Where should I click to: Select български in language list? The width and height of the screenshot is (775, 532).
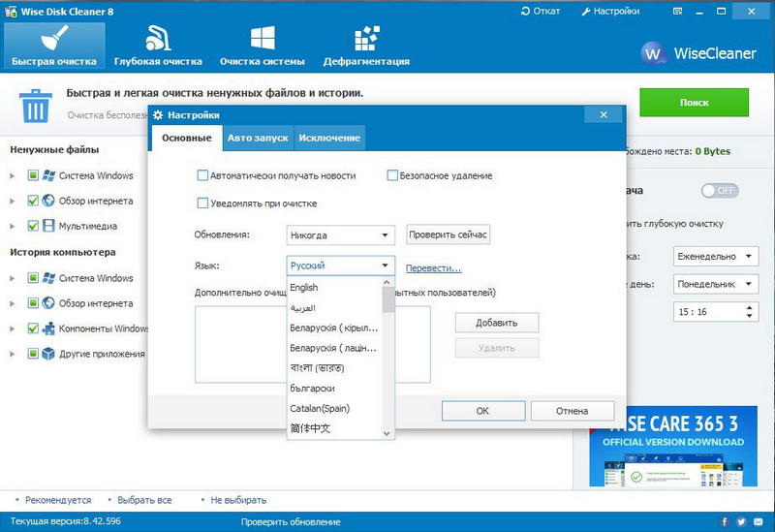point(334,389)
